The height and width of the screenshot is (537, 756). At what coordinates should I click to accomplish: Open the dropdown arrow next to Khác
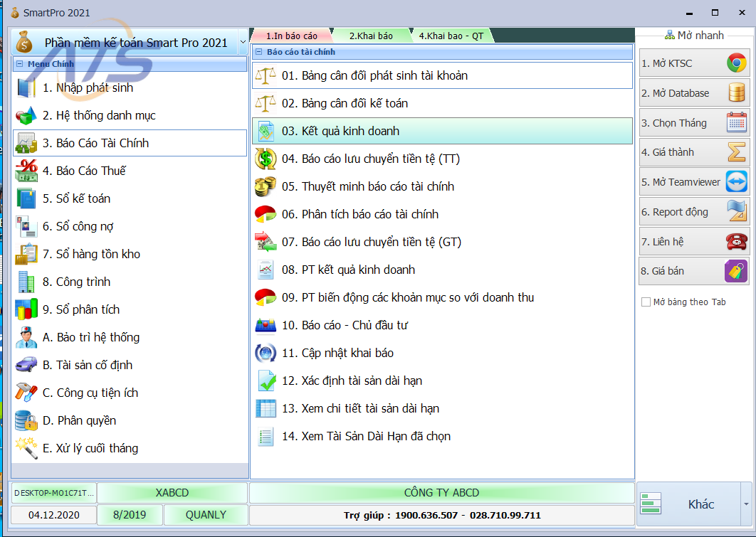point(746,504)
